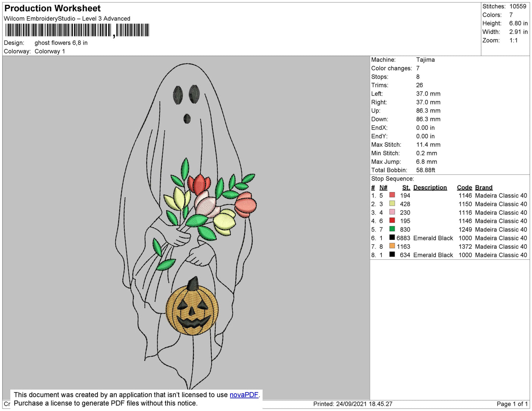The image size is (532, 411).
Task: Click the machine value 'Tajima'
Action: click(425, 60)
